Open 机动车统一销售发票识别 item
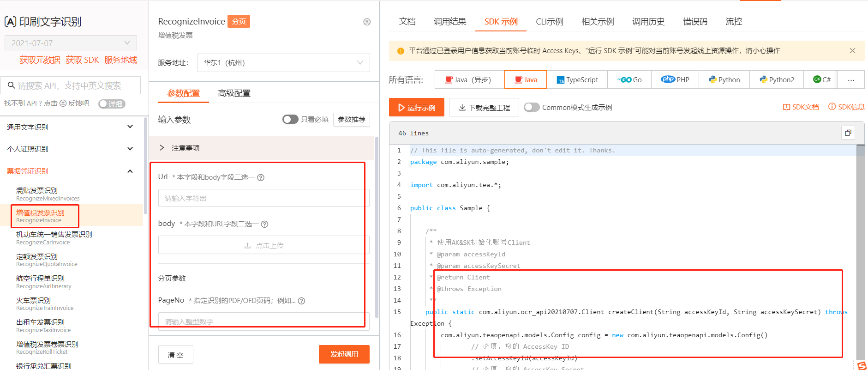Image resolution: width=868 pixels, height=370 pixels. [x=54, y=238]
